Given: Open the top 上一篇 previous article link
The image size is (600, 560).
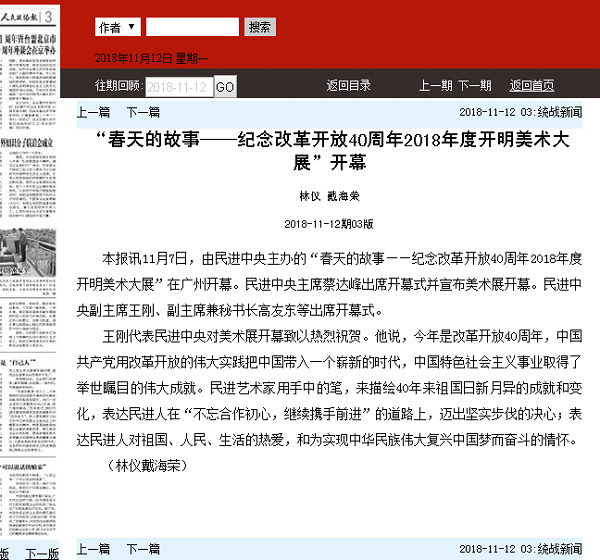Looking at the screenshot, I should (x=93, y=112).
